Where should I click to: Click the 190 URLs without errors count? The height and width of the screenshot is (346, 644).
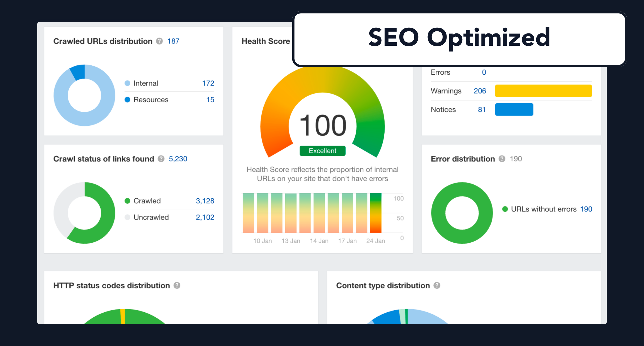[586, 209]
